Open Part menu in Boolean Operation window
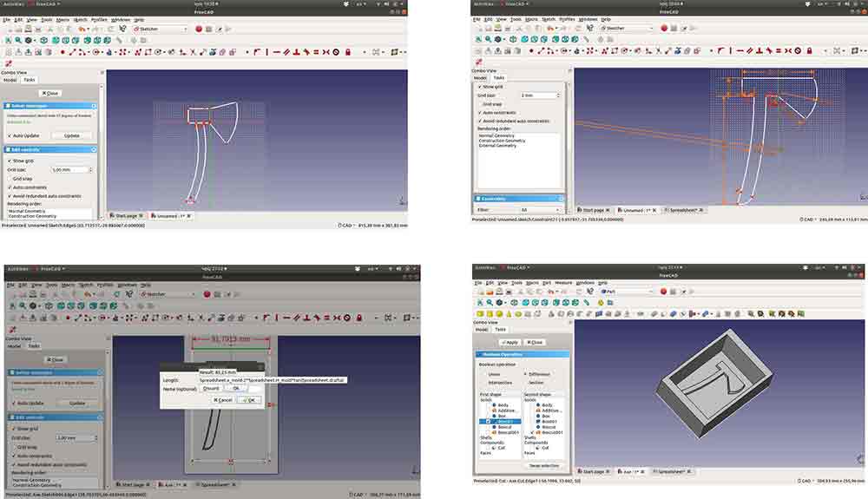868x499 pixels. (546, 283)
